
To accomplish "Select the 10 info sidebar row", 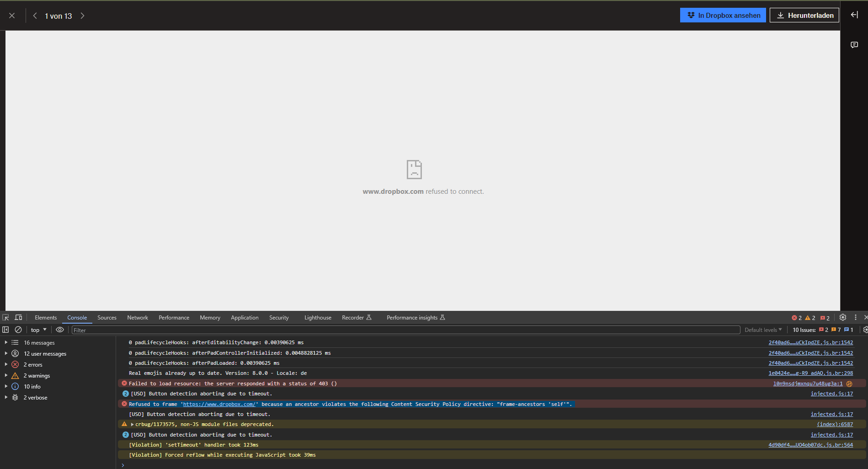I will [x=58, y=386].
